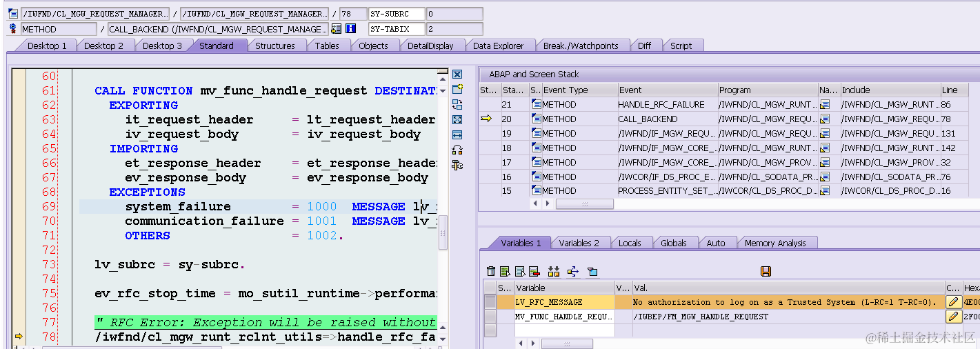Click the program icon at top-left header
Viewport: 980px width, 349px height.
pos(14,14)
